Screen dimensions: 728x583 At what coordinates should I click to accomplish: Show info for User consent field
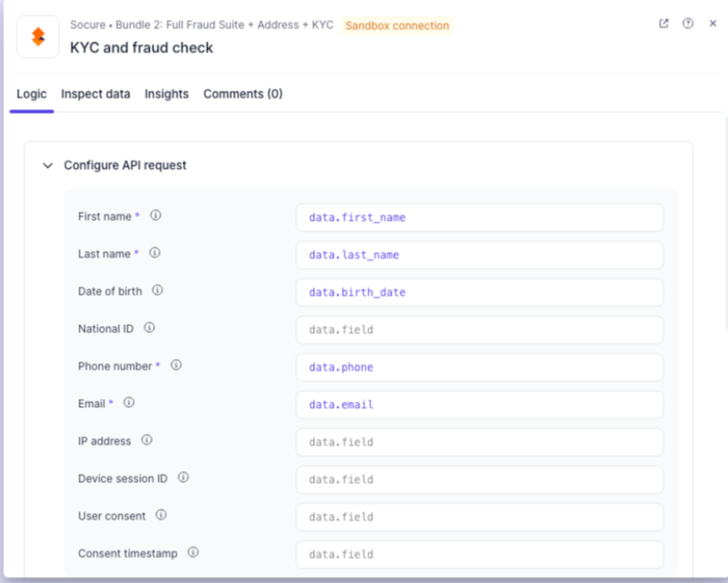pos(160,515)
